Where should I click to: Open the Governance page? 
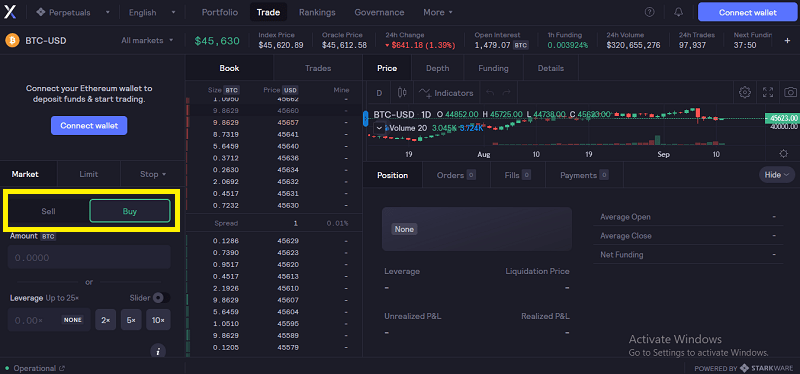[379, 12]
